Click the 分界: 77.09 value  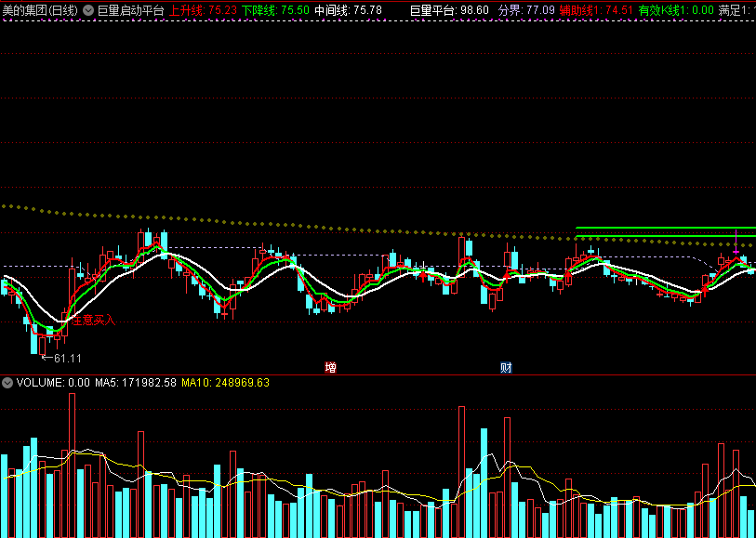[x=525, y=10]
